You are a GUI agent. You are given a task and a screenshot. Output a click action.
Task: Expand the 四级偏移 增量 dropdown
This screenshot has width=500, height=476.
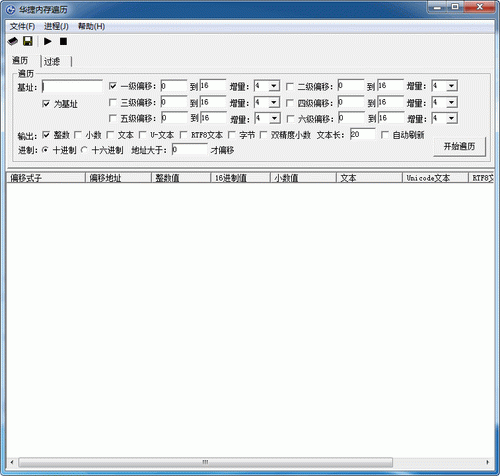click(452, 102)
